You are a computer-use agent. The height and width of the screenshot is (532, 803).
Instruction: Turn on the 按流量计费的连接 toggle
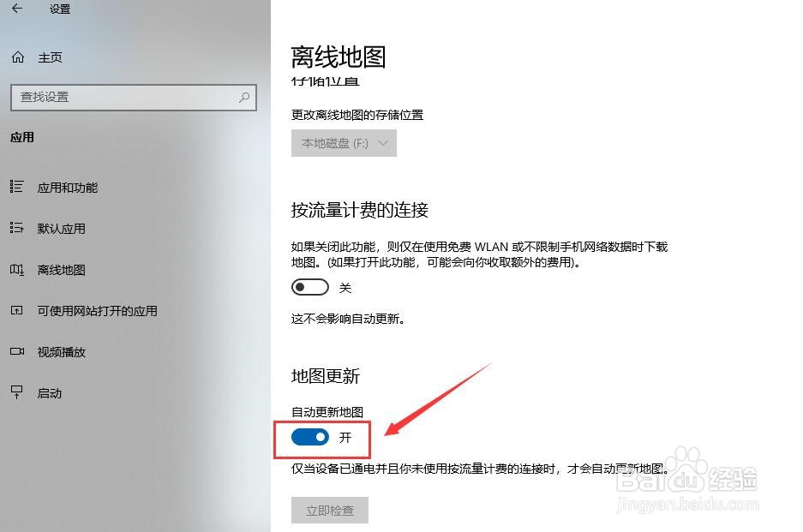coord(310,287)
